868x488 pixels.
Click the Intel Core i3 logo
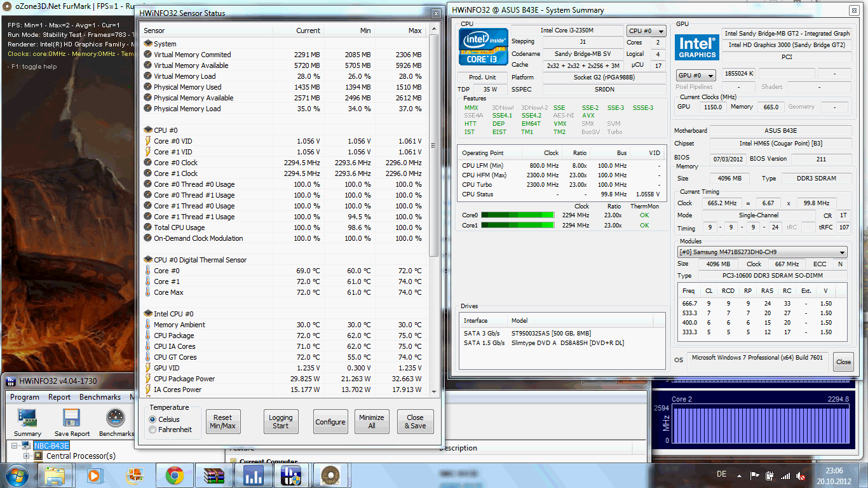[484, 46]
